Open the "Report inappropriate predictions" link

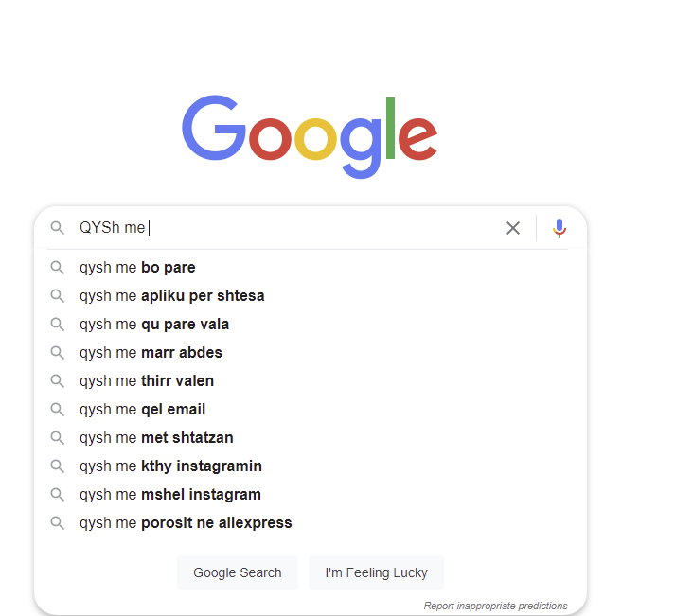coord(495,606)
